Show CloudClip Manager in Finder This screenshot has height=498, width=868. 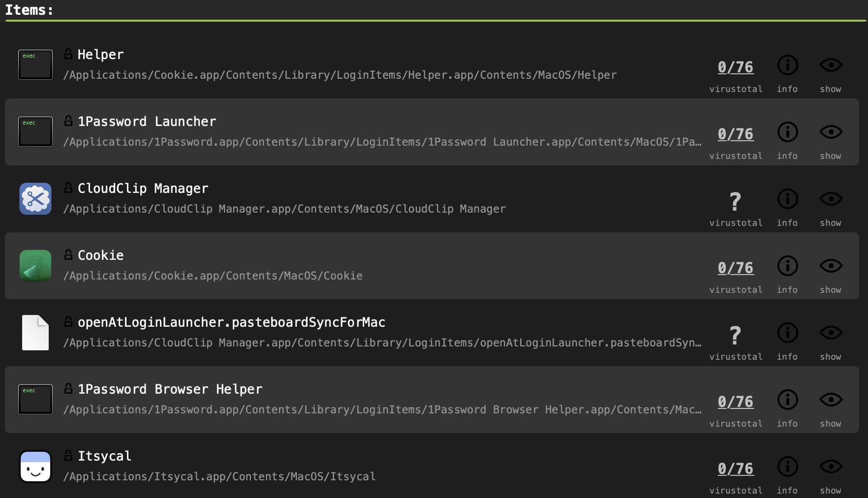click(x=831, y=199)
